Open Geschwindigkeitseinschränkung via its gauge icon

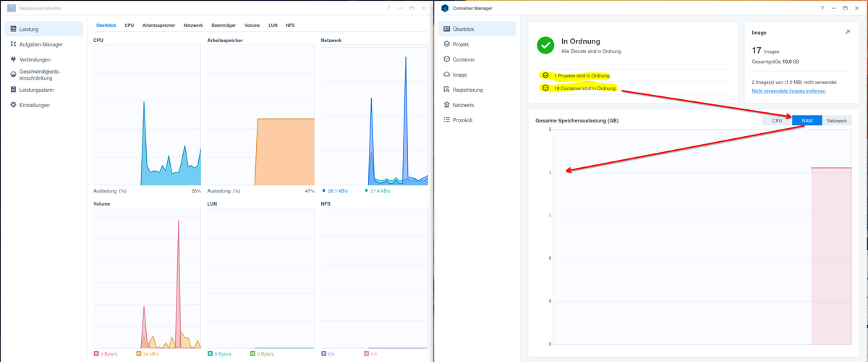click(x=13, y=75)
